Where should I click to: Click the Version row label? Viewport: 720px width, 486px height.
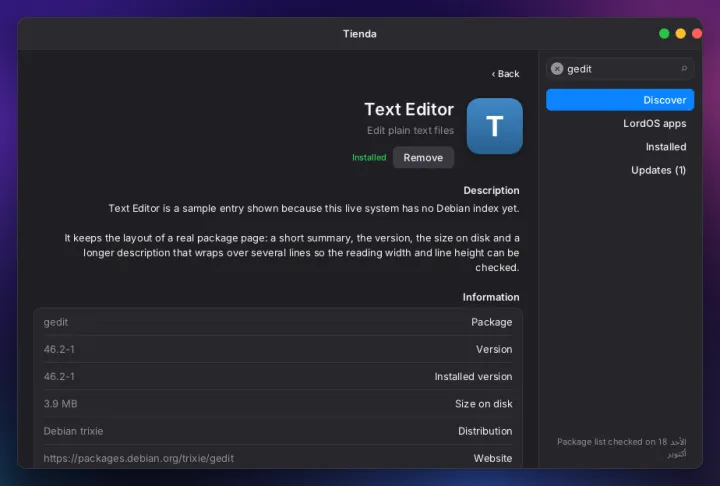point(494,350)
